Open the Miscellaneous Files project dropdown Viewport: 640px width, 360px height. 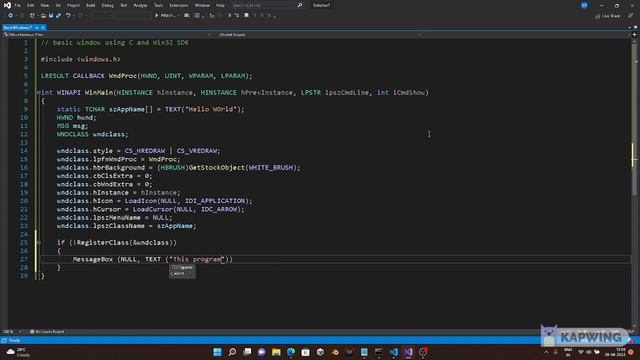pos(107,35)
